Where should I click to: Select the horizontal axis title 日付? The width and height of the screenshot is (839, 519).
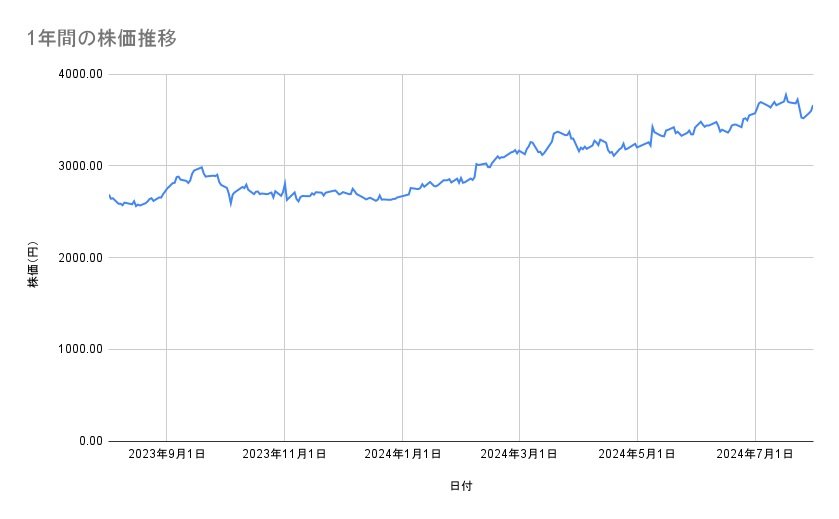point(461,486)
